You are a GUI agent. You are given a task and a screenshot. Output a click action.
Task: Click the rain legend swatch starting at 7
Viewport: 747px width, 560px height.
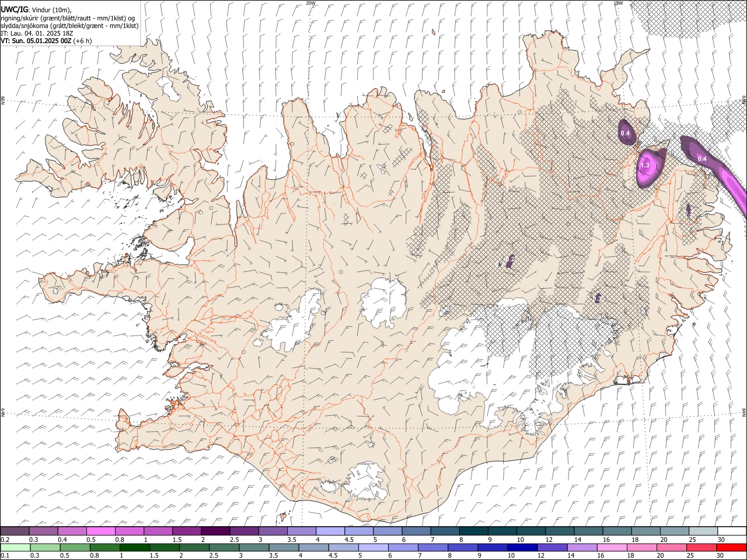[x=432, y=548]
